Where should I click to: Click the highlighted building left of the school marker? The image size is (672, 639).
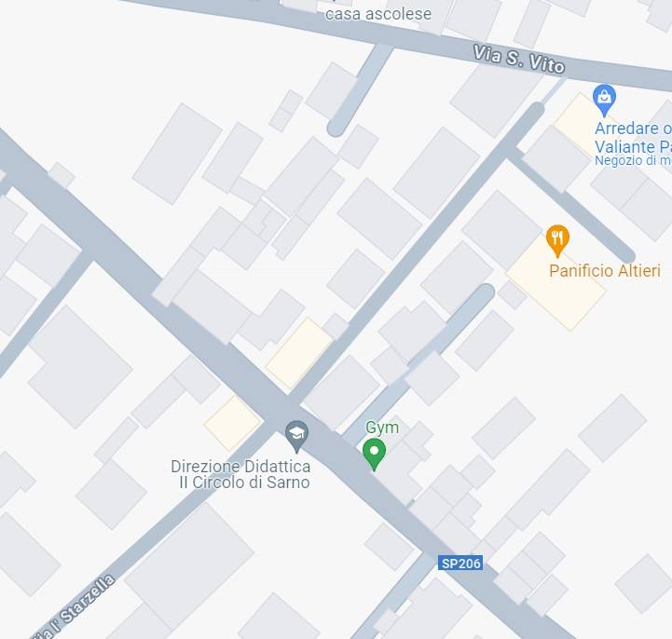(x=233, y=423)
